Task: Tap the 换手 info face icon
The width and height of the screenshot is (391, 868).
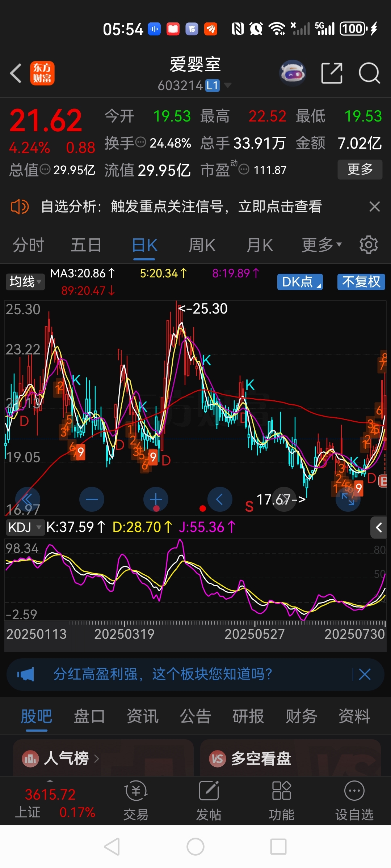Action: pyautogui.click(x=140, y=142)
